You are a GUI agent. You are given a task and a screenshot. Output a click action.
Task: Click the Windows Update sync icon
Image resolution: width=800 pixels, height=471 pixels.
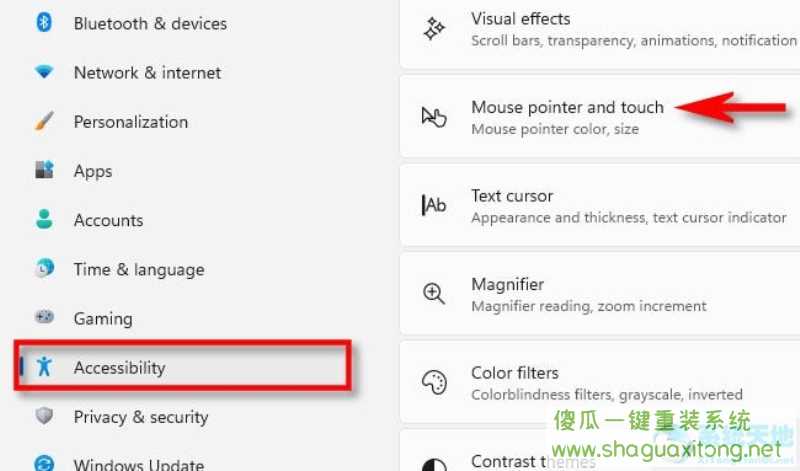tap(44, 462)
